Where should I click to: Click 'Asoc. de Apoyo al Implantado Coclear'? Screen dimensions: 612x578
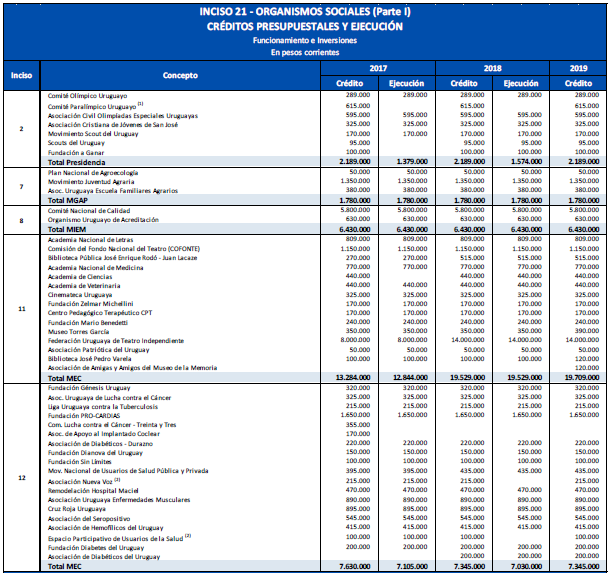pyautogui.click(x=104, y=434)
